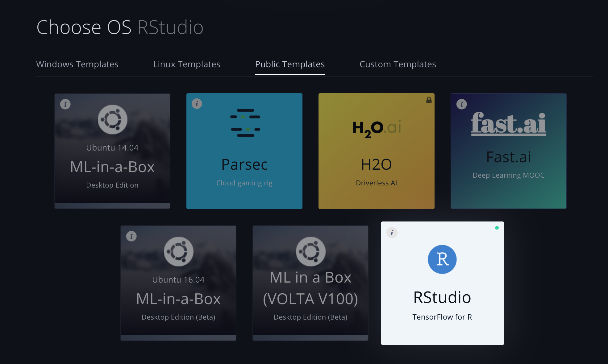Go to Custom Templates tab
The image size is (608, 364).
click(398, 64)
